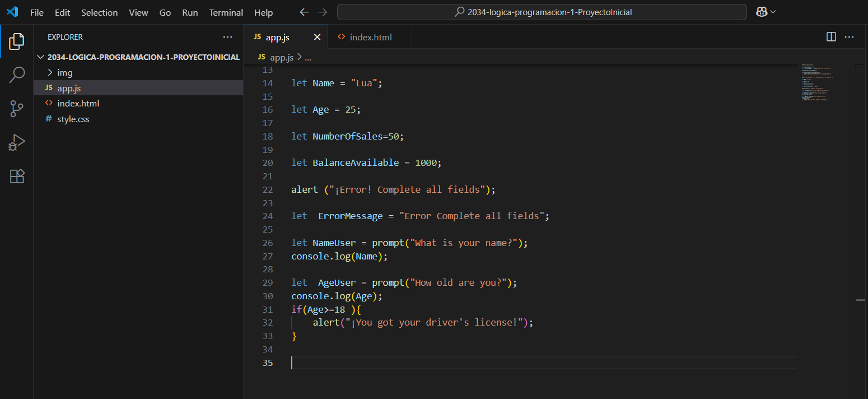
Task: Close the app.js editor tab
Action: click(317, 37)
